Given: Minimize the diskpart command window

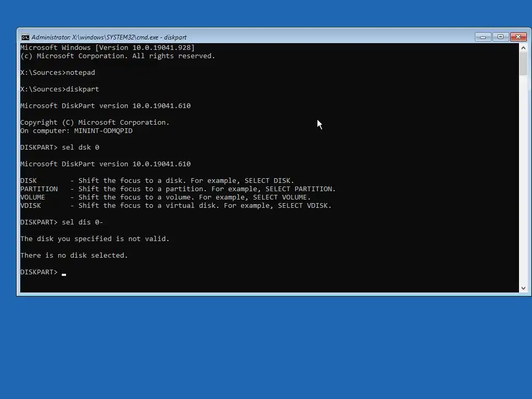Looking at the screenshot, I should (483, 37).
